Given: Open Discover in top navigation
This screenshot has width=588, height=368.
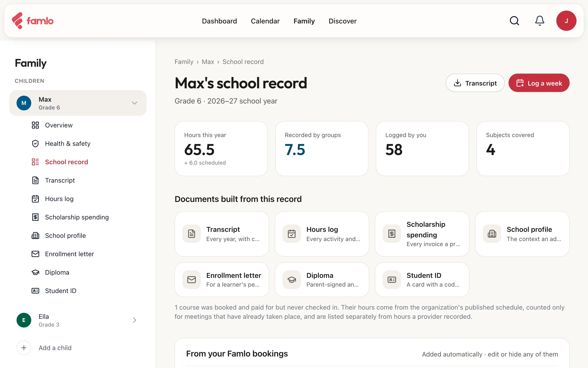Looking at the screenshot, I should pos(342,21).
